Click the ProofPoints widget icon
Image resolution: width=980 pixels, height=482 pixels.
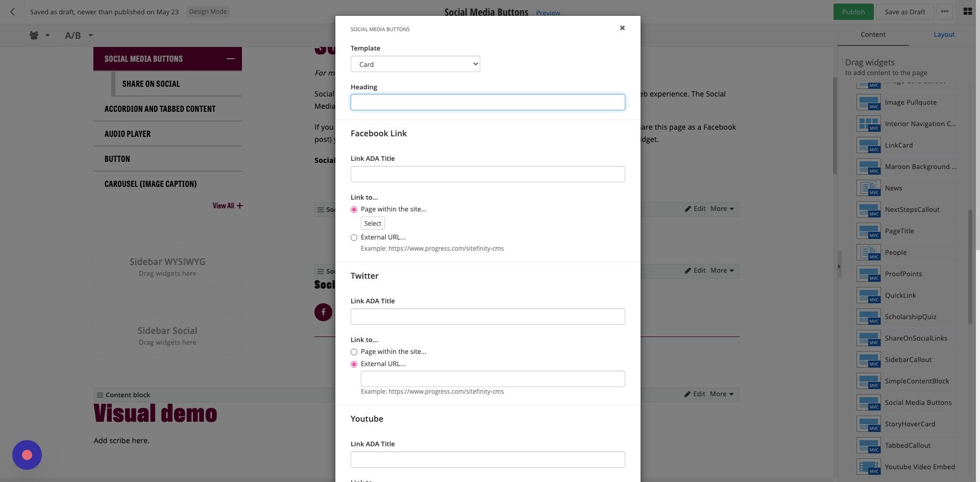click(869, 274)
